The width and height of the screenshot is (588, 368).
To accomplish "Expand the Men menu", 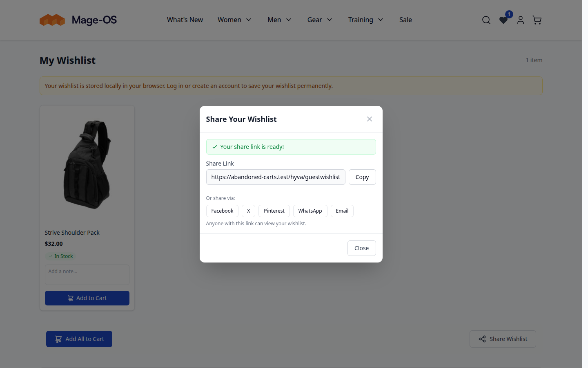I will [279, 20].
